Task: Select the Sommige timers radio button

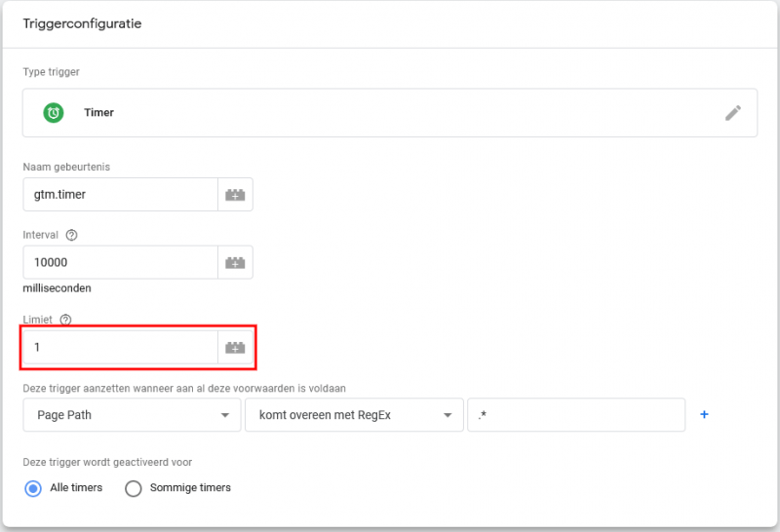Action: (134, 488)
